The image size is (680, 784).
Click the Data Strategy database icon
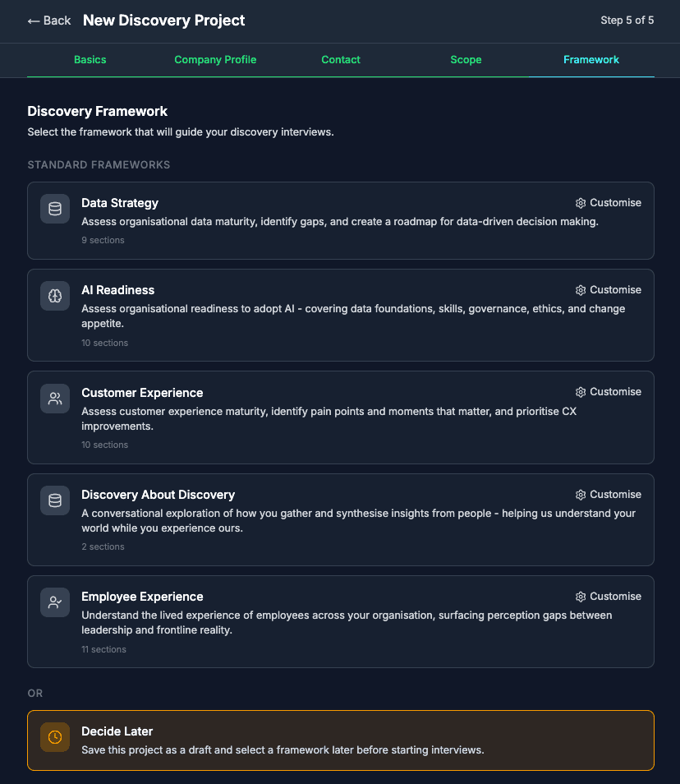54,209
